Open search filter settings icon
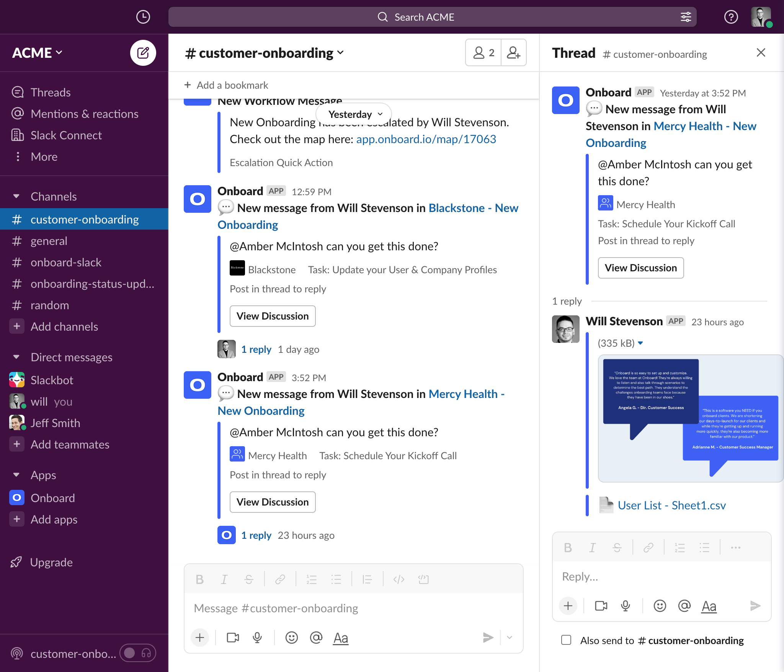This screenshot has height=672, width=784. (686, 17)
